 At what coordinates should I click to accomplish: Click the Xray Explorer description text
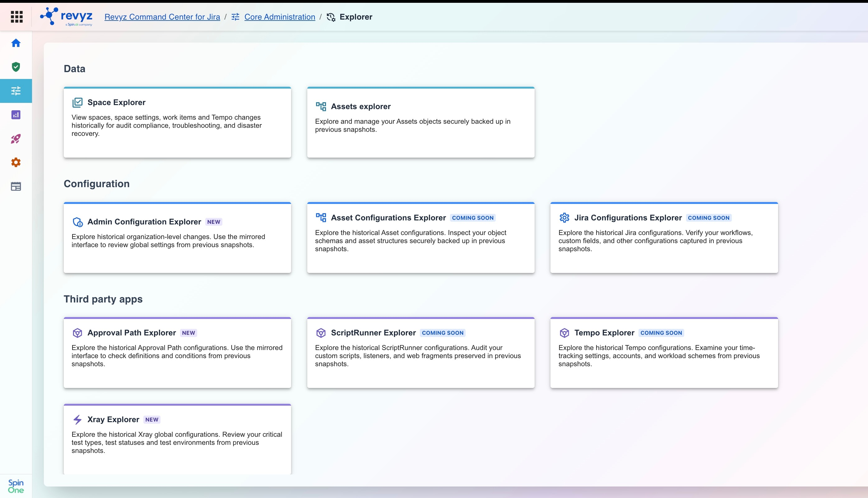tap(177, 443)
